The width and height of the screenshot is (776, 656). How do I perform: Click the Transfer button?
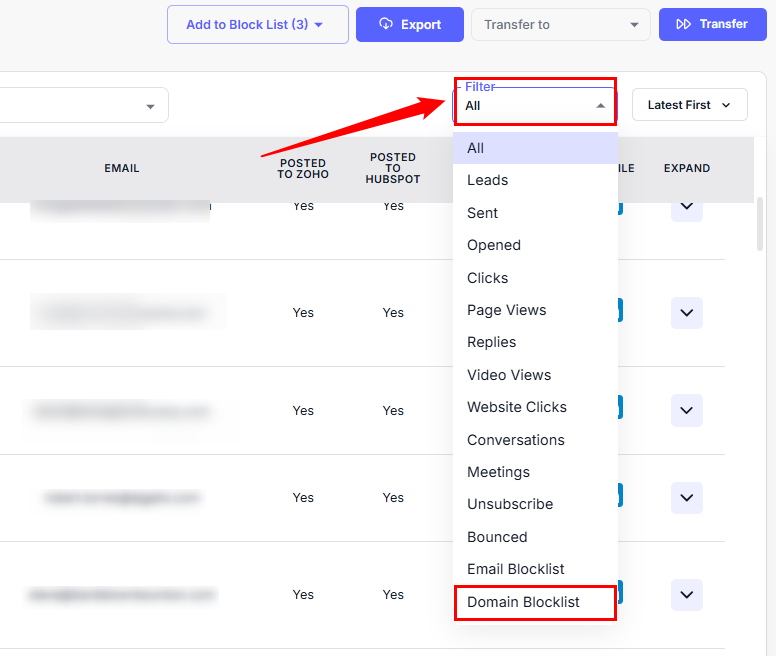click(x=712, y=24)
